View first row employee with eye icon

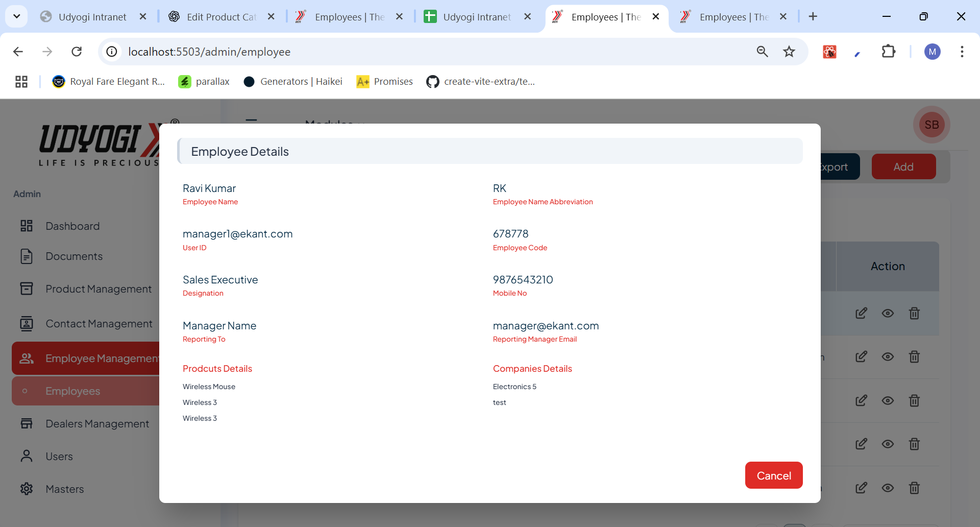click(x=888, y=314)
